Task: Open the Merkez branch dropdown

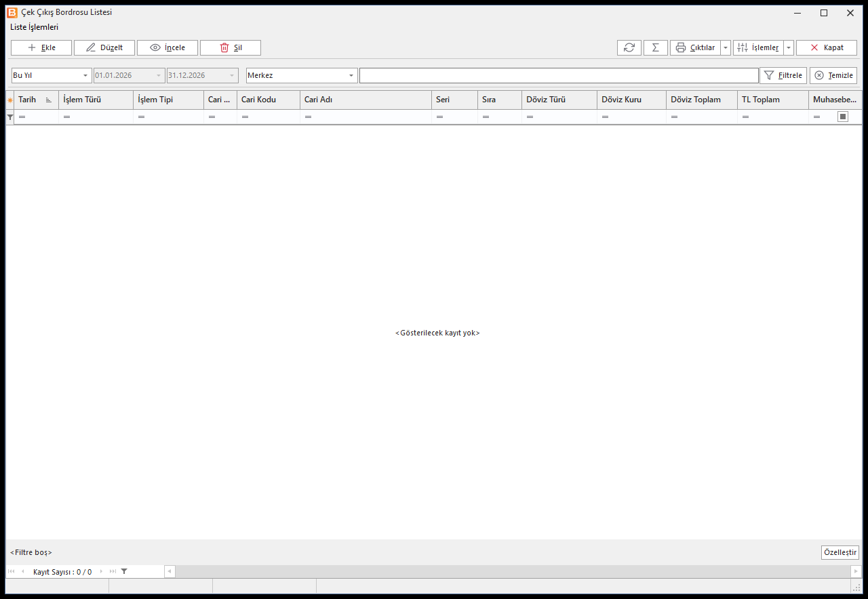Action: [352, 75]
